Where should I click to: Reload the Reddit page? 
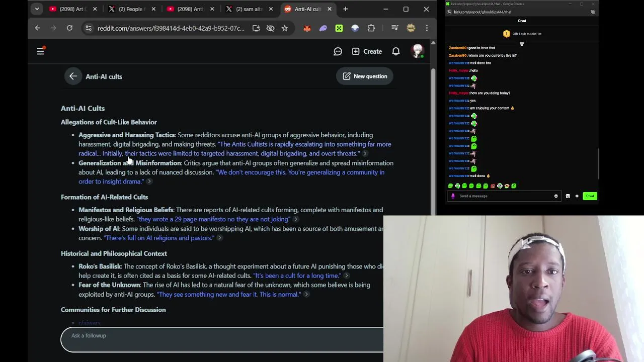69,28
